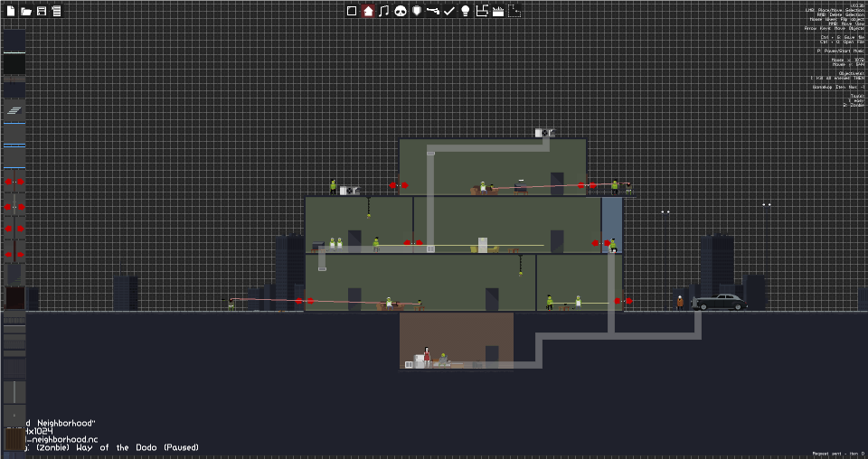
Task: Select the AC unit on the left rooftop
Action: pos(349,191)
